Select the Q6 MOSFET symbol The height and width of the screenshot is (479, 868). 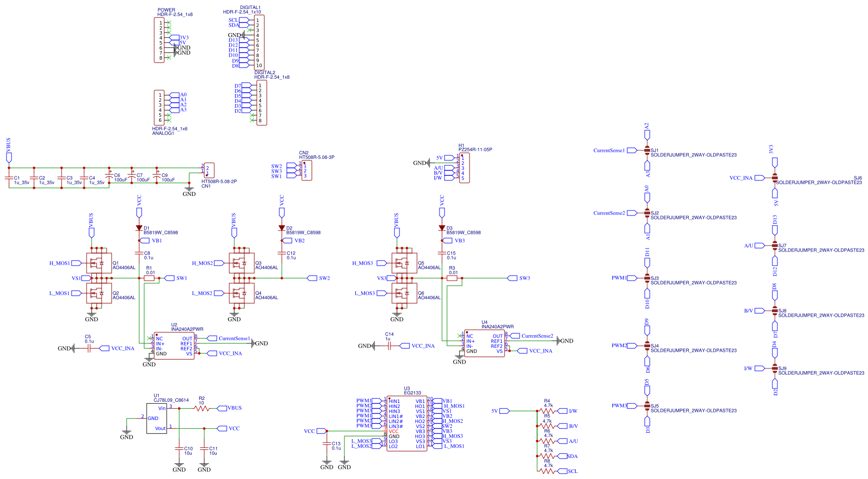404,293
